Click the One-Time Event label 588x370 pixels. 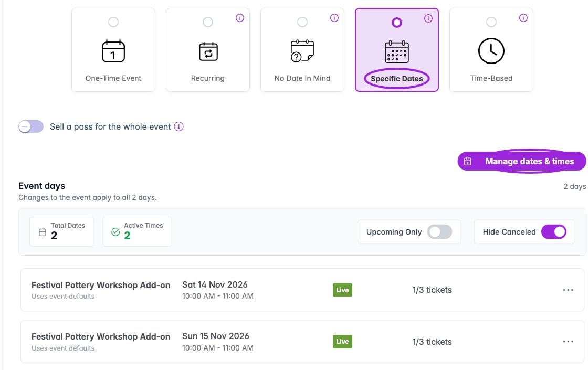[x=113, y=78]
